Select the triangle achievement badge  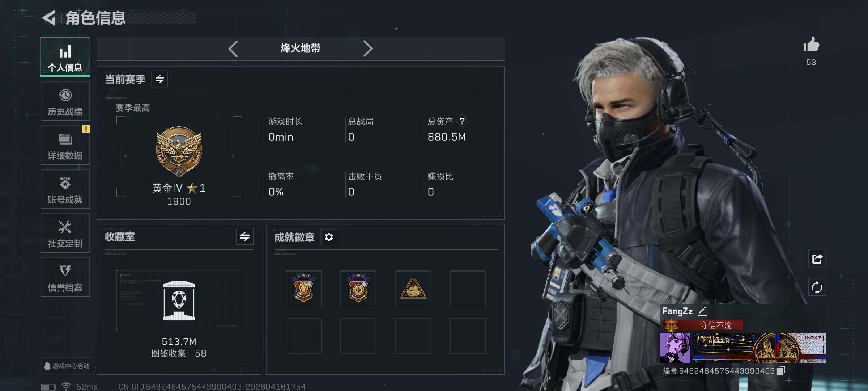413,289
